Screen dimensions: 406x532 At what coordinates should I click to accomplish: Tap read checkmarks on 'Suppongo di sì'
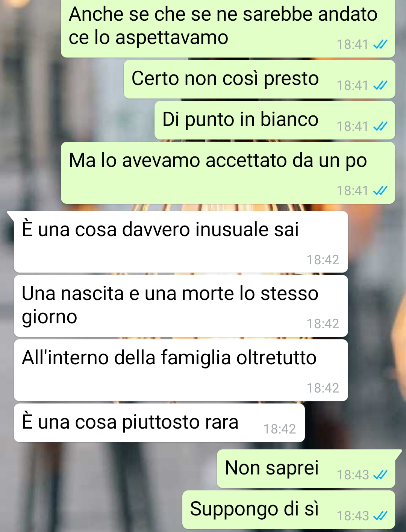380,516
